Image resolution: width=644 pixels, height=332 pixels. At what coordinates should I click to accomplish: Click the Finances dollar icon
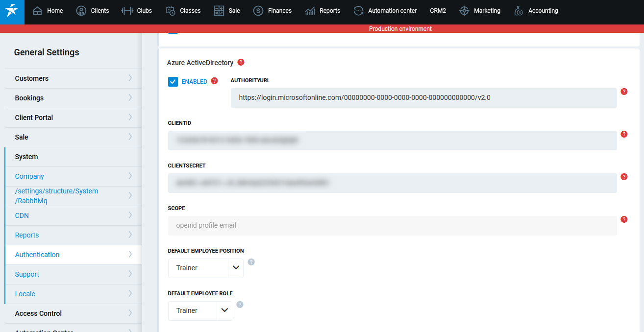[x=258, y=11]
